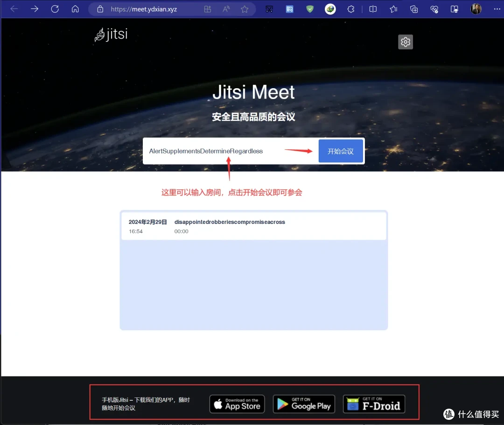
Task: Add page to favorites with star icon
Action: (245, 9)
